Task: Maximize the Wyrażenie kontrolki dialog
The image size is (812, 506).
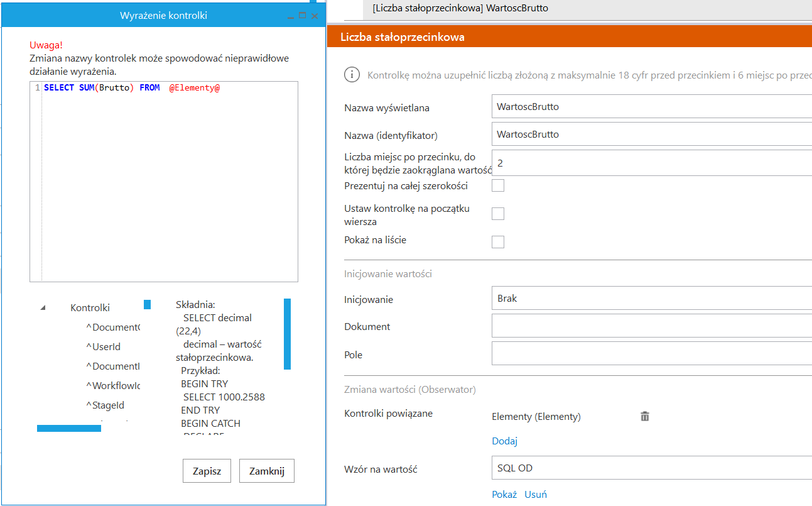Action: [x=302, y=16]
